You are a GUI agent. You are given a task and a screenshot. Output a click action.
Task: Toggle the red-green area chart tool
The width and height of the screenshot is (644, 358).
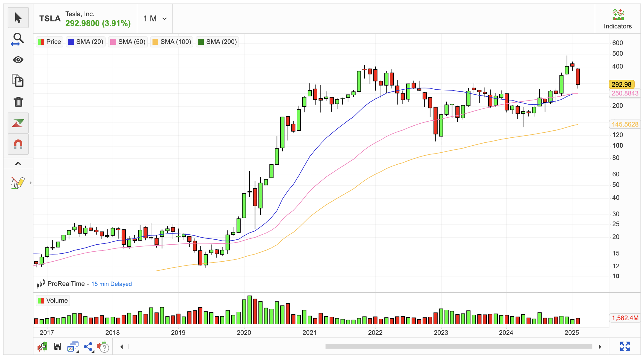point(18,123)
